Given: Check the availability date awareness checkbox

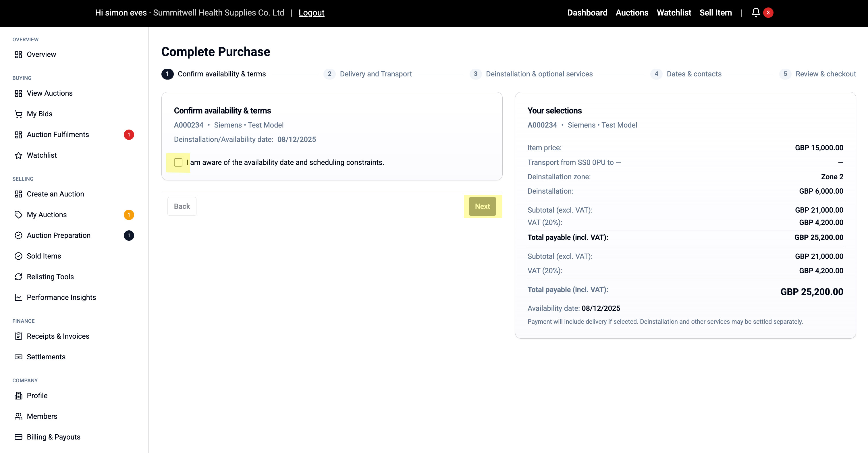Looking at the screenshot, I should 178,163.
